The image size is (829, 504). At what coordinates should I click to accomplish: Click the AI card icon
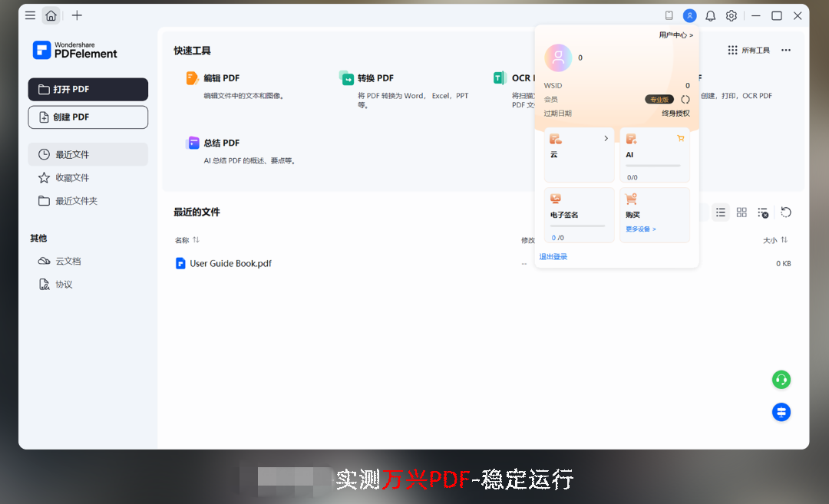coord(631,139)
